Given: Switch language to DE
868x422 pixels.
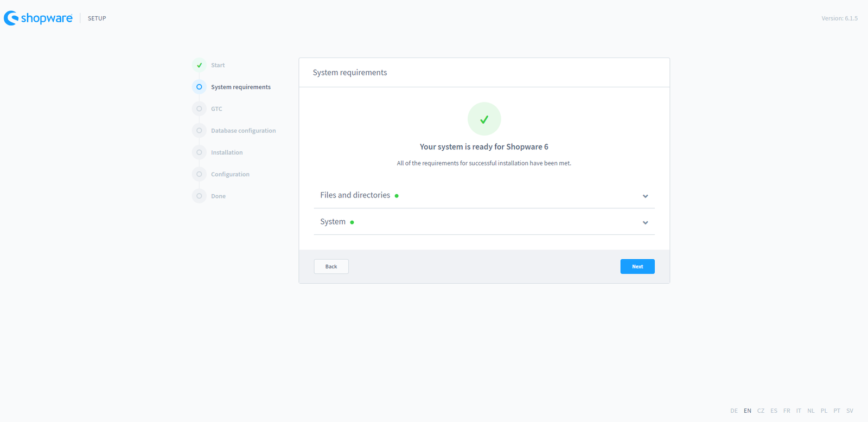Looking at the screenshot, I should 733,411.
